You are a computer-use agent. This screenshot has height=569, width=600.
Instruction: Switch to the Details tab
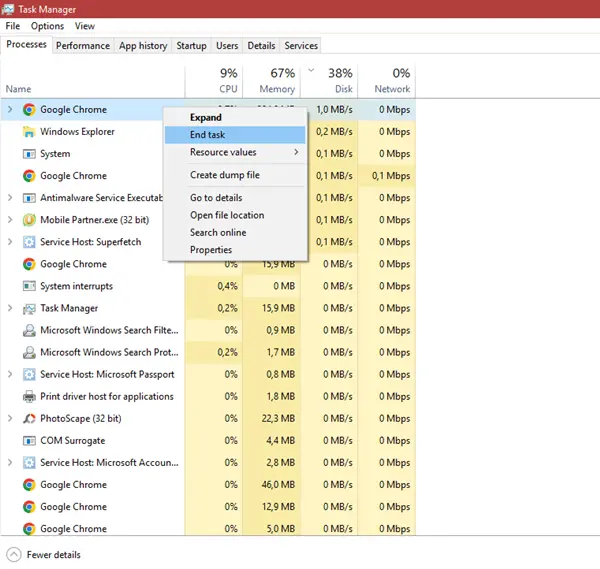(261, 46)
